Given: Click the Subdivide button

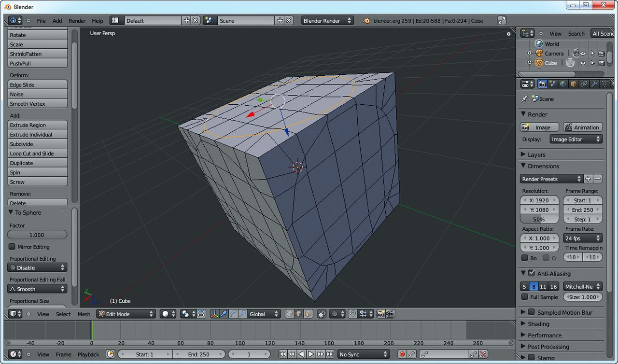Looking at the screenshot, I should click(37, 144).
